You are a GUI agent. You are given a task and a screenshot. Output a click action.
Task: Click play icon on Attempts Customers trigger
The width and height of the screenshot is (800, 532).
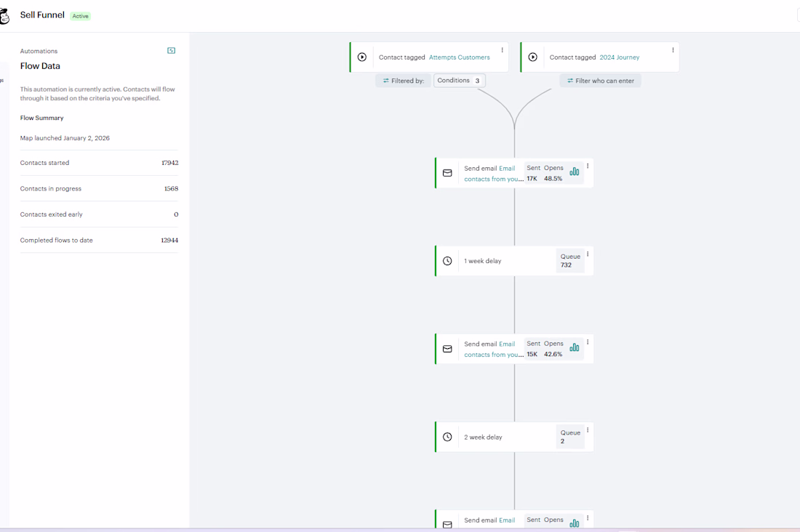[362, 57]
